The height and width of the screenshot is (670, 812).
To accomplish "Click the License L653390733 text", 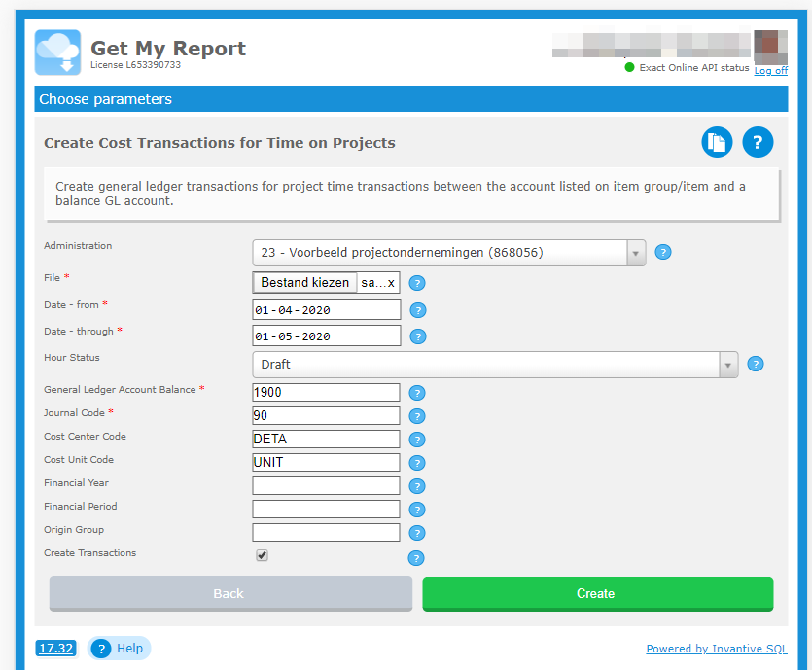I will tap(136, 65).
